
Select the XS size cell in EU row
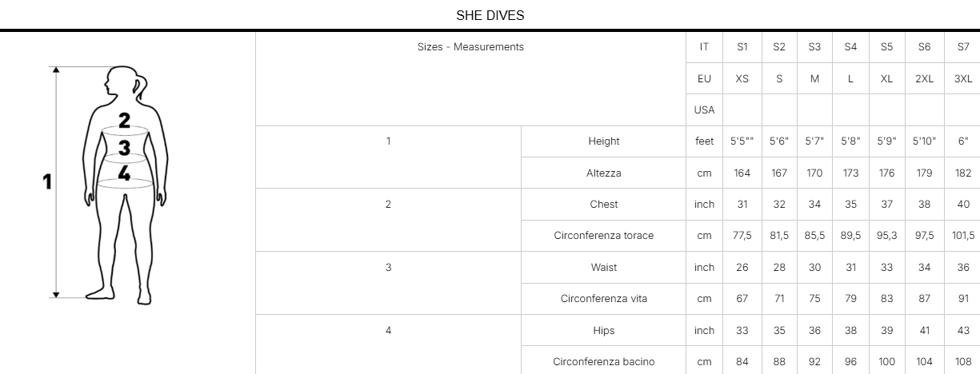(x=742, y=78)
